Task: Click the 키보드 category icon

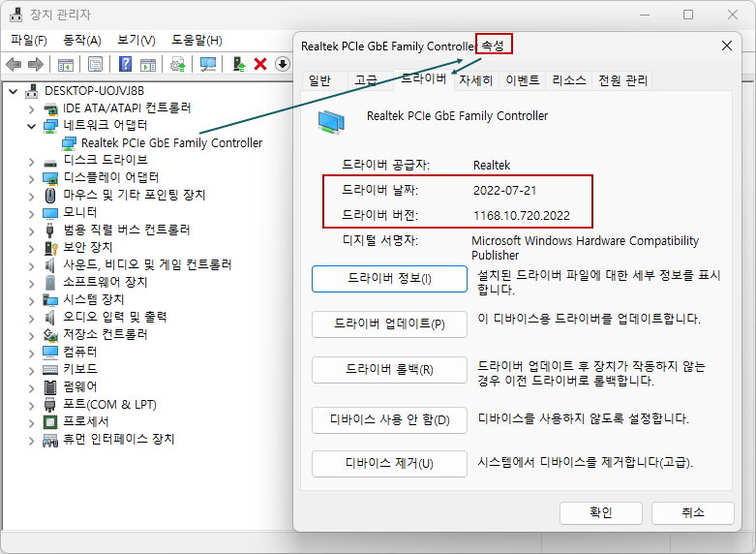Action: point(50,370)
